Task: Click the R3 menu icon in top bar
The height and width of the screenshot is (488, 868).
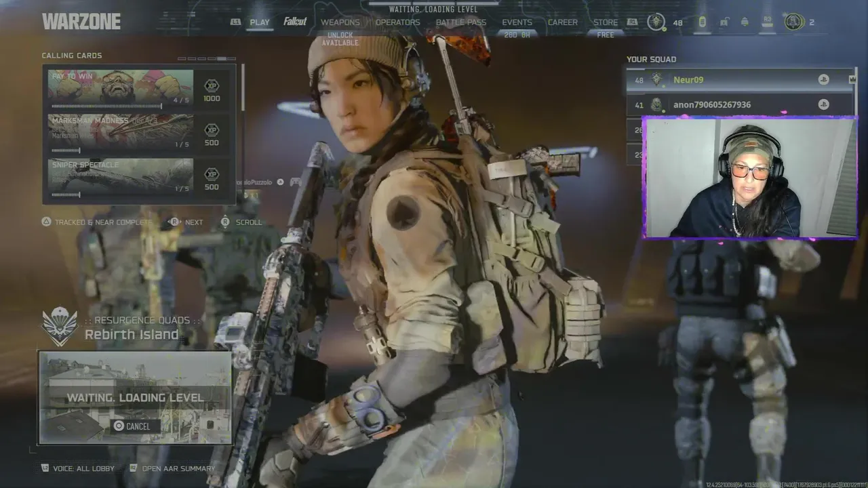Action: [768, 22]
